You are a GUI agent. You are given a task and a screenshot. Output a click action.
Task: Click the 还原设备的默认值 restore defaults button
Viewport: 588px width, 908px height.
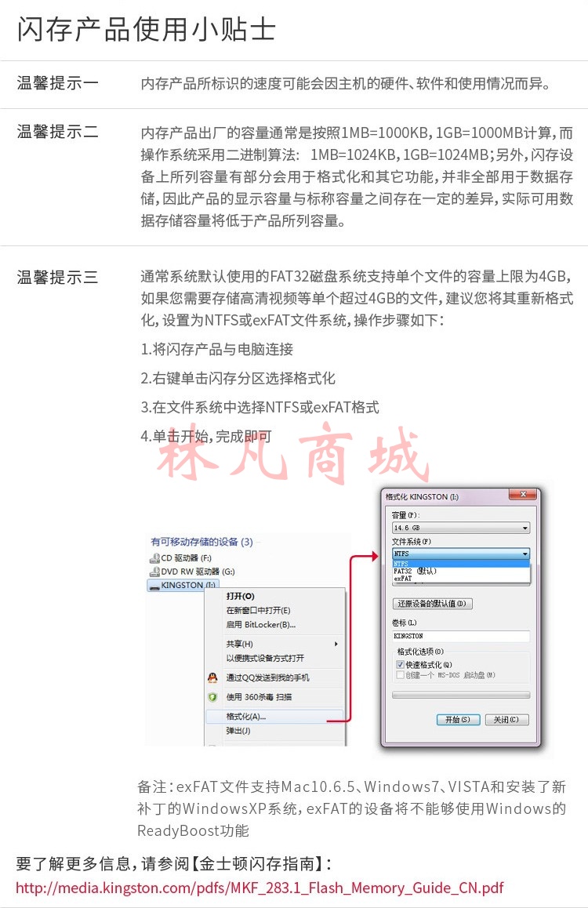tap(433, 604)
